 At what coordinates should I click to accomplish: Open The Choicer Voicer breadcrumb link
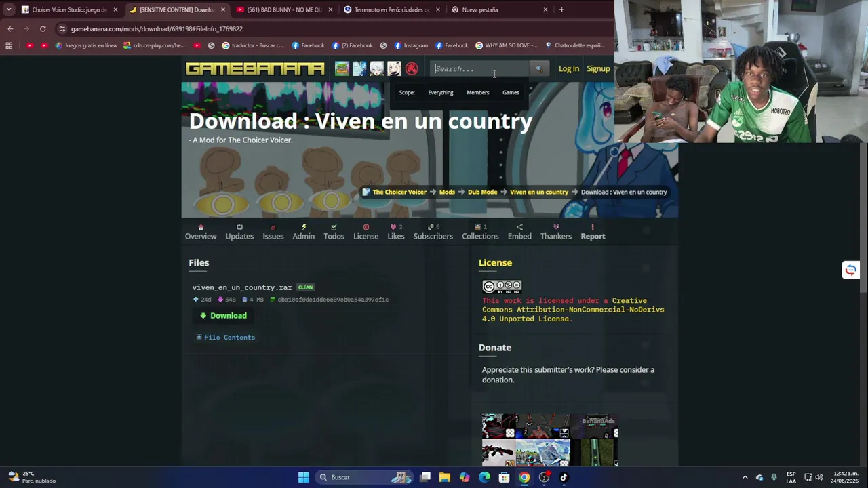pyautogui.click(x=399, y=192)
